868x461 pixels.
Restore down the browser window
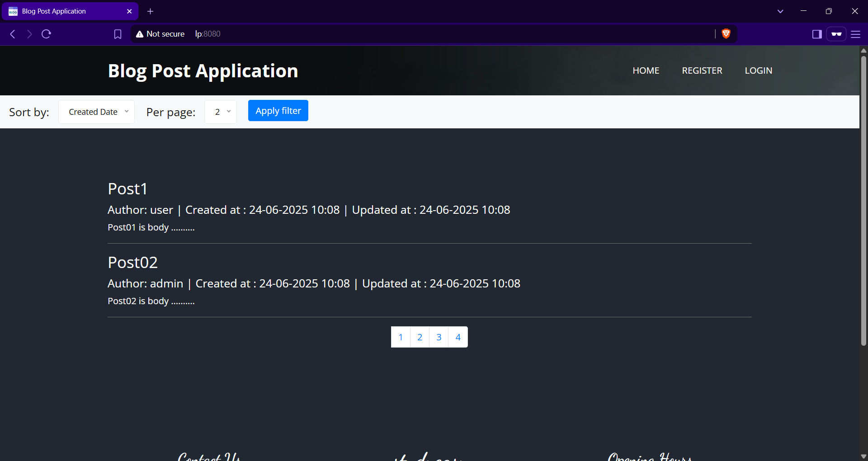click(829, 11)
